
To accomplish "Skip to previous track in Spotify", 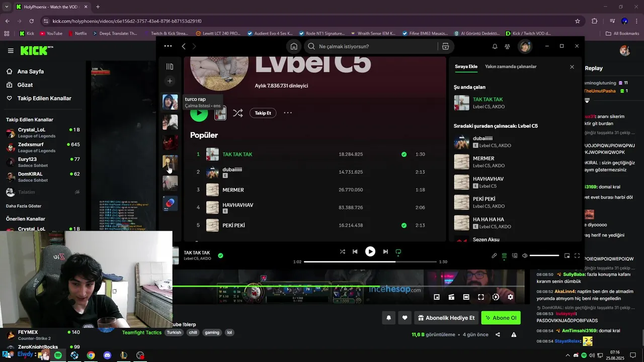I will 355,251.
